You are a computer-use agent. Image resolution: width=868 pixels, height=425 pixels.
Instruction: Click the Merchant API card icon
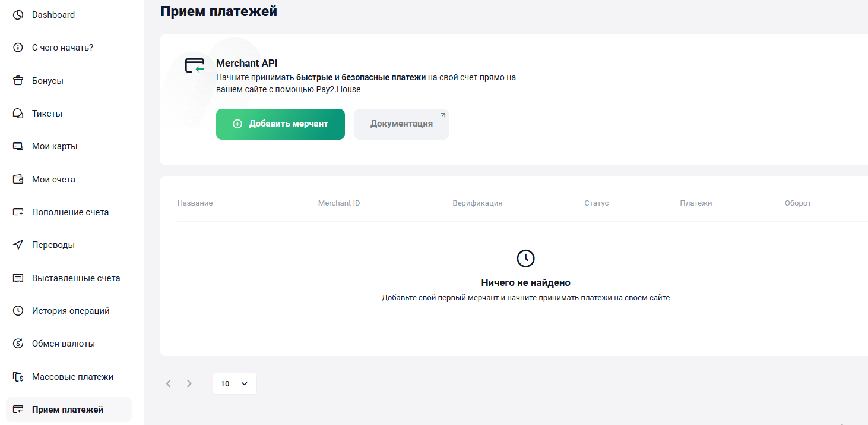195,65
